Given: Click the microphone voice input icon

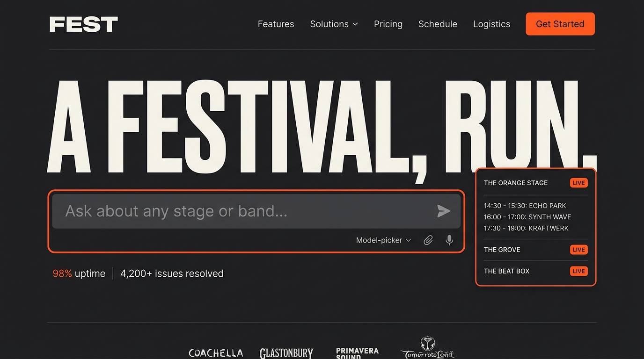Looking at the screenshot, I should point(449,240).
